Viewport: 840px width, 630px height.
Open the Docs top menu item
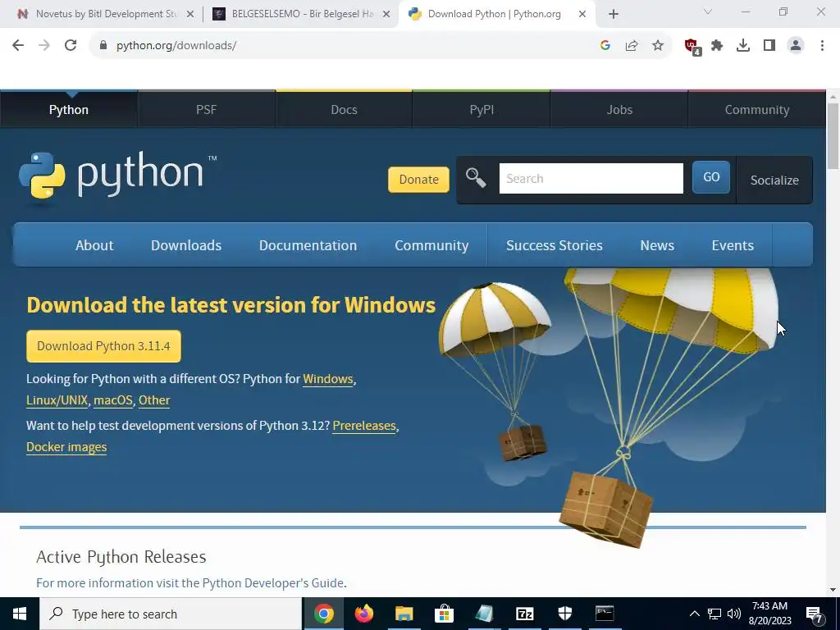(344, 110)
